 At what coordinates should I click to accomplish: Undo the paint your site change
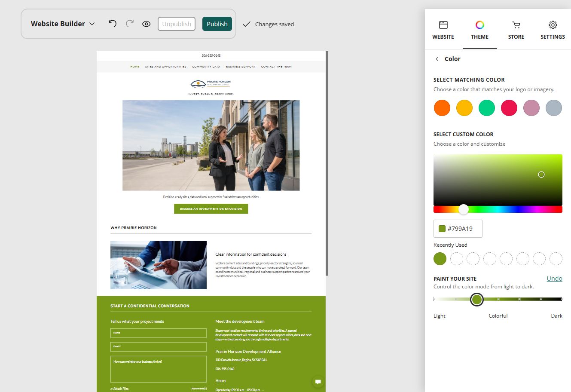pos(554,279)
